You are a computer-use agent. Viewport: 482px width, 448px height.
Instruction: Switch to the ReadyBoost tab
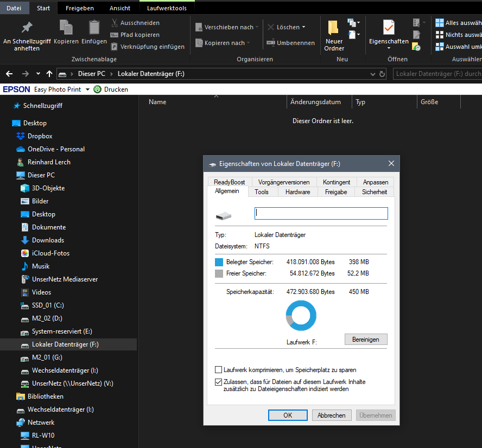point(229,182)
